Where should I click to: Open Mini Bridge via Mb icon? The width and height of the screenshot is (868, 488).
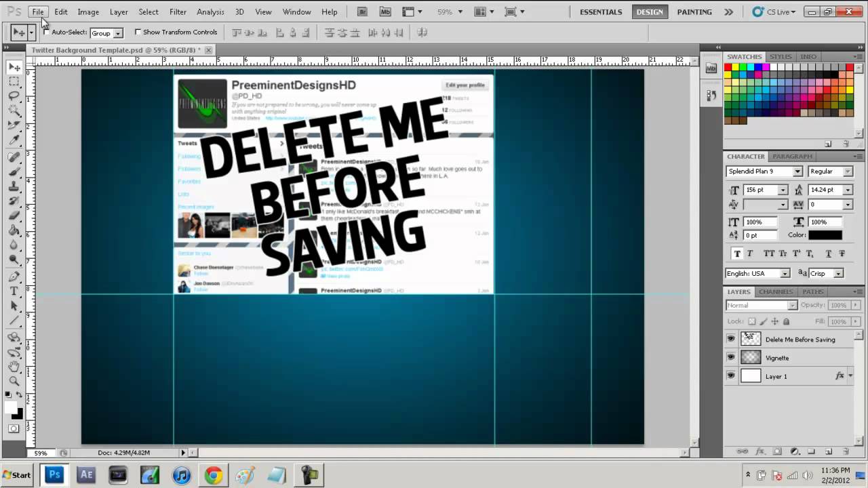tap(384, 12)
